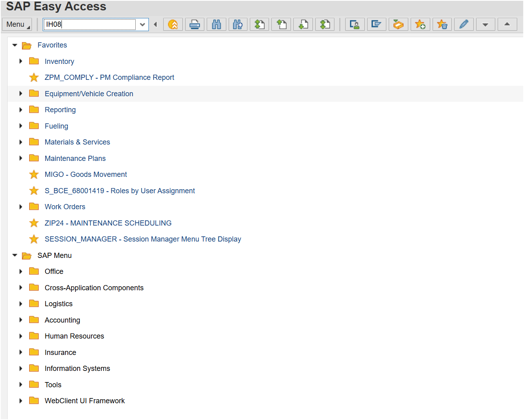Select the WebClient UI Framework folder label

[85, 401]
